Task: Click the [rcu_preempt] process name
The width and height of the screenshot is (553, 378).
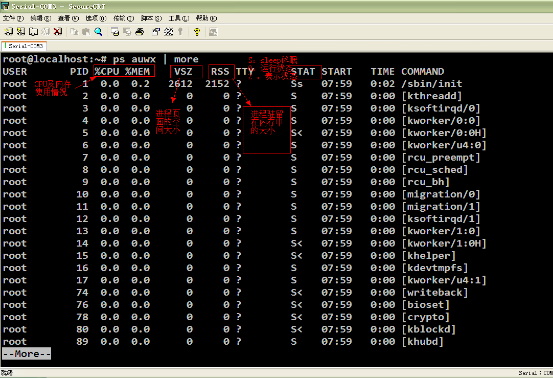Action: (x=441, y=157)
